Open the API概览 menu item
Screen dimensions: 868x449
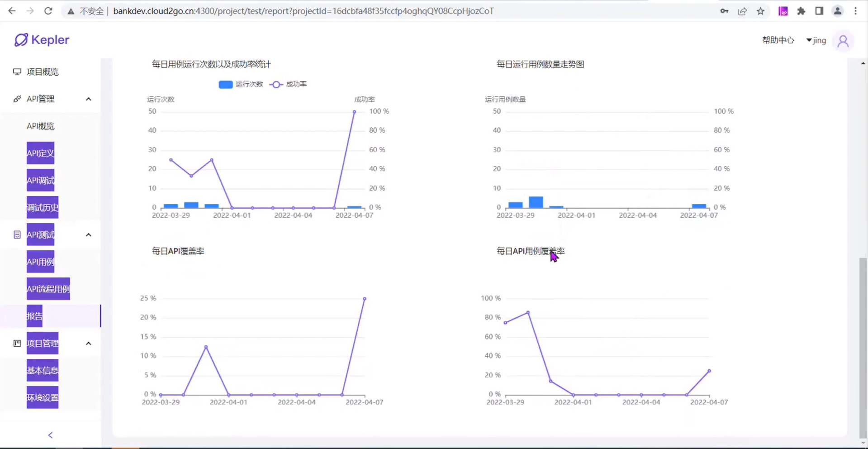pos(40,126)
